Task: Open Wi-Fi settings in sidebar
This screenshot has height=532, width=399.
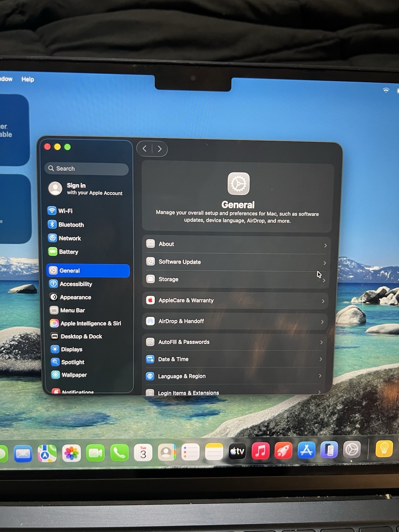Action: coord(65,211)
